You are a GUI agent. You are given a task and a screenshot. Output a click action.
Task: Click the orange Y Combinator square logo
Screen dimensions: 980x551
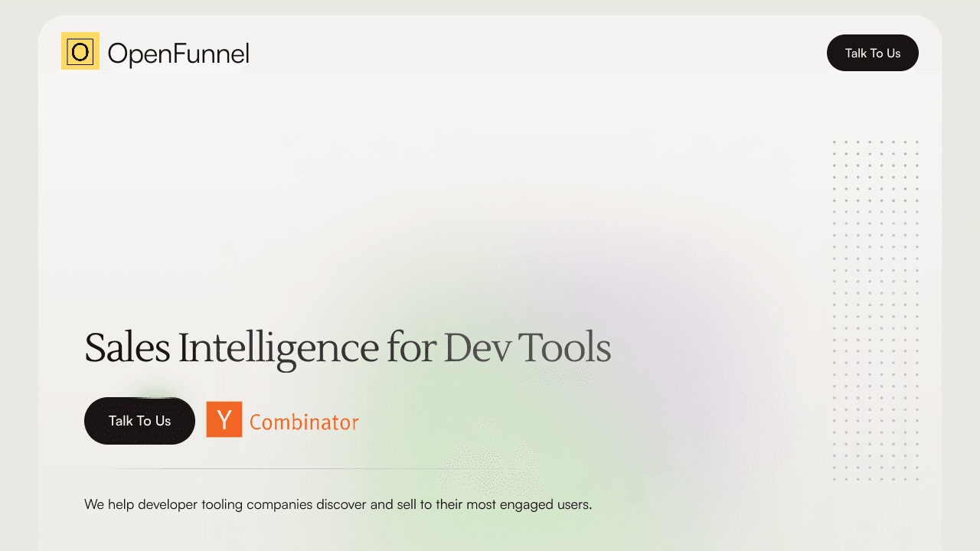pos(224,419)
